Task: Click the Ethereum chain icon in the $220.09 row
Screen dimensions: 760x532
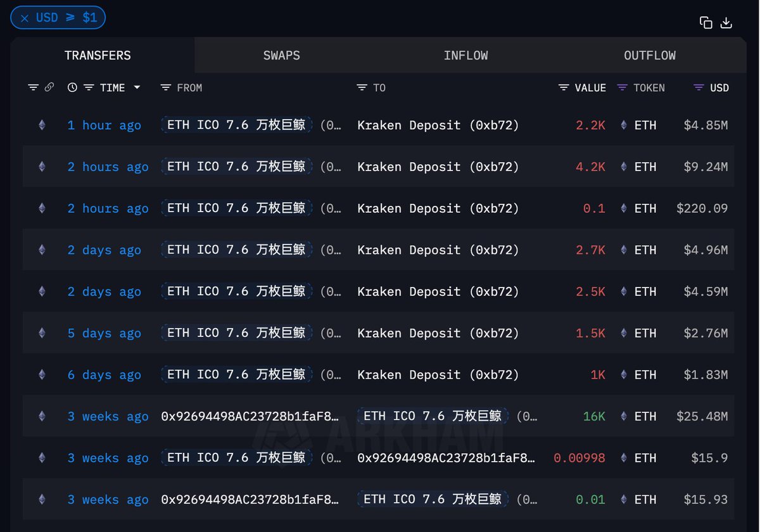Action: click(x=42, y=208)
